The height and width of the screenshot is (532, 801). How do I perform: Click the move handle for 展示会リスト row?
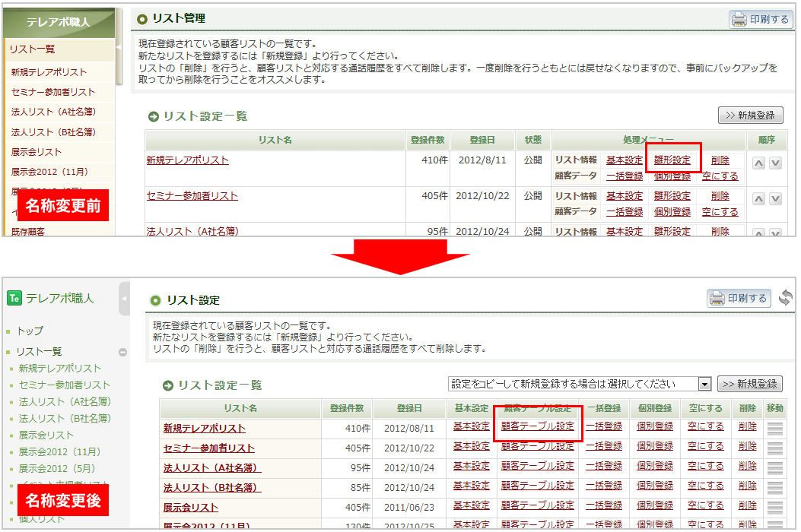[x=774, y=508]
